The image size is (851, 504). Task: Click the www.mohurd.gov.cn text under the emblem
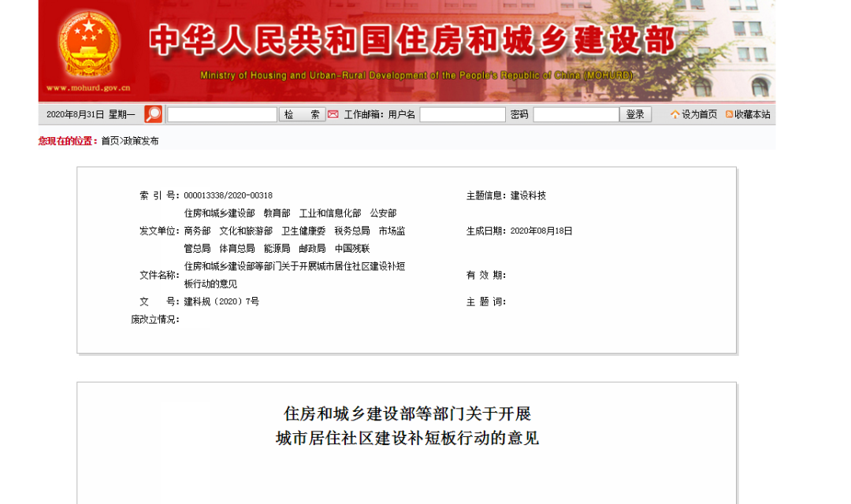(x=88, y=88)
